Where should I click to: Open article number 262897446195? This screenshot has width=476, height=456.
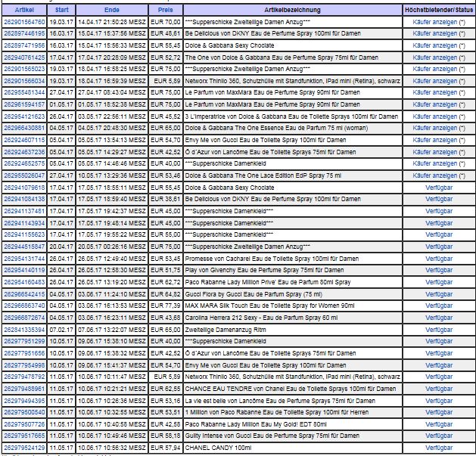click(x=24, y=33)
